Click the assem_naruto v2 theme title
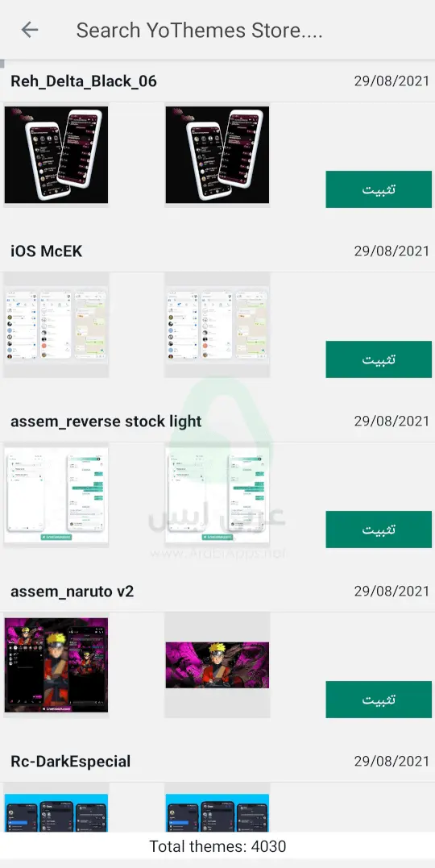This screenshot has height=868, width=435. point(72,592)
